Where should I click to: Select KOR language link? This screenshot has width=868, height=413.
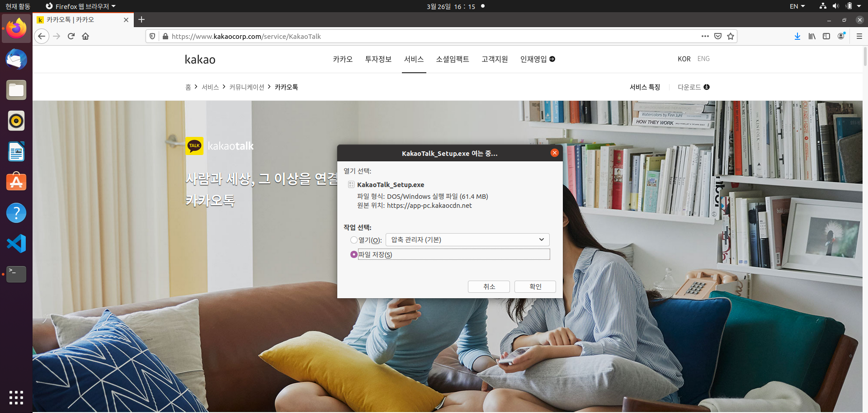[684, 59]
